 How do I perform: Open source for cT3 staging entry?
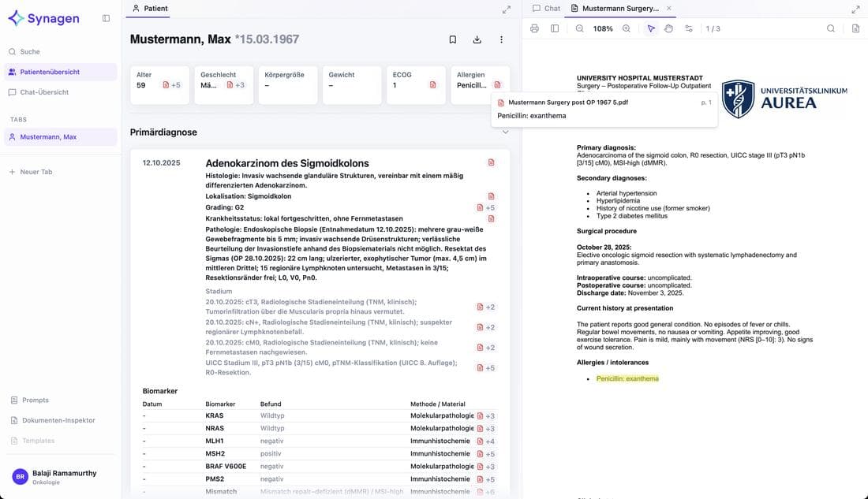(480, 307)
